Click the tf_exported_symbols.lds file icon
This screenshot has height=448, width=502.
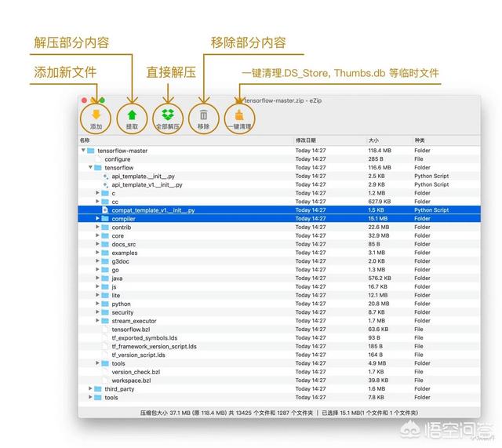[105, 337]
